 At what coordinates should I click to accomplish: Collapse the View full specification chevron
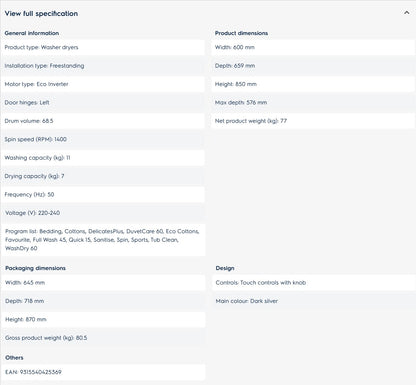click(x=406, y=13)
